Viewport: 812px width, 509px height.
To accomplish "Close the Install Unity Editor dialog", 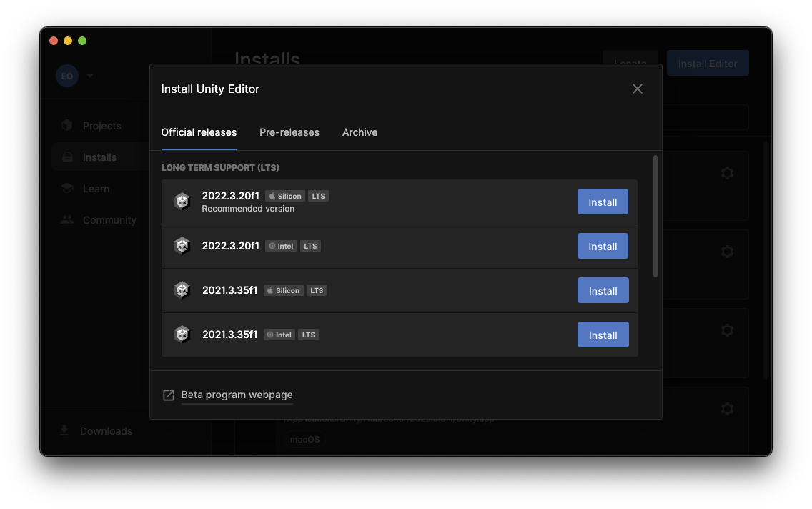I will [638, 89].
